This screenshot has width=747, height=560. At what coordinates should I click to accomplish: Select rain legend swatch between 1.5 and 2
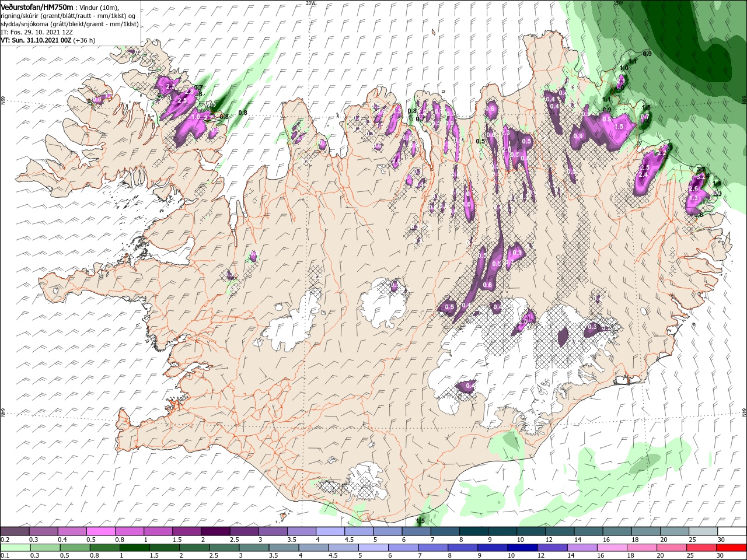click(164, 548)
